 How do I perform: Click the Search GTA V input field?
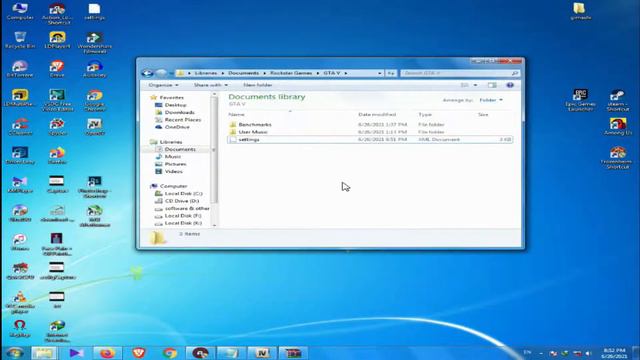tap(460, 73)
